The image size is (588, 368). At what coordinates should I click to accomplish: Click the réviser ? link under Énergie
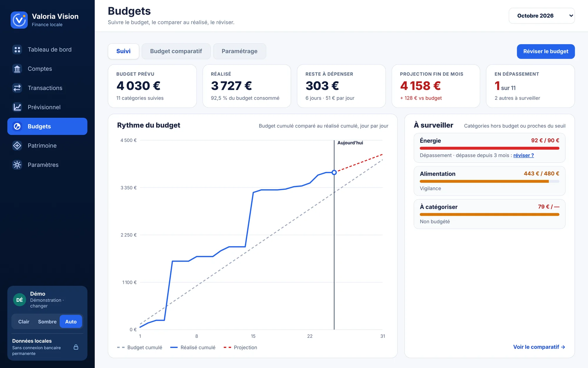pos(523,155)
